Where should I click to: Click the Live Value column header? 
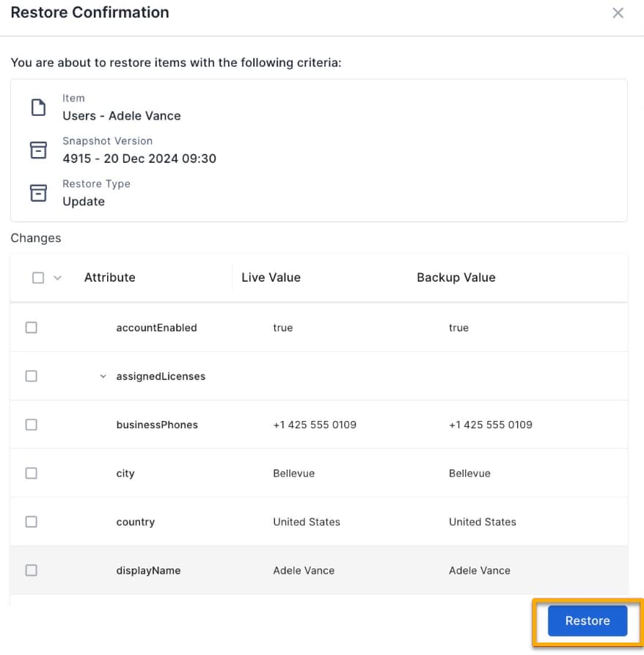271,278
